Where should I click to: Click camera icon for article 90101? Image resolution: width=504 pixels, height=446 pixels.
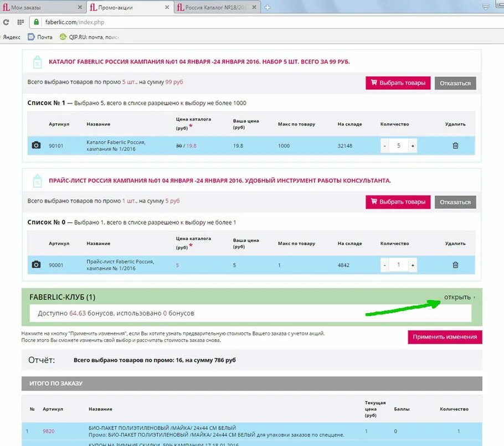click(37, 145)
